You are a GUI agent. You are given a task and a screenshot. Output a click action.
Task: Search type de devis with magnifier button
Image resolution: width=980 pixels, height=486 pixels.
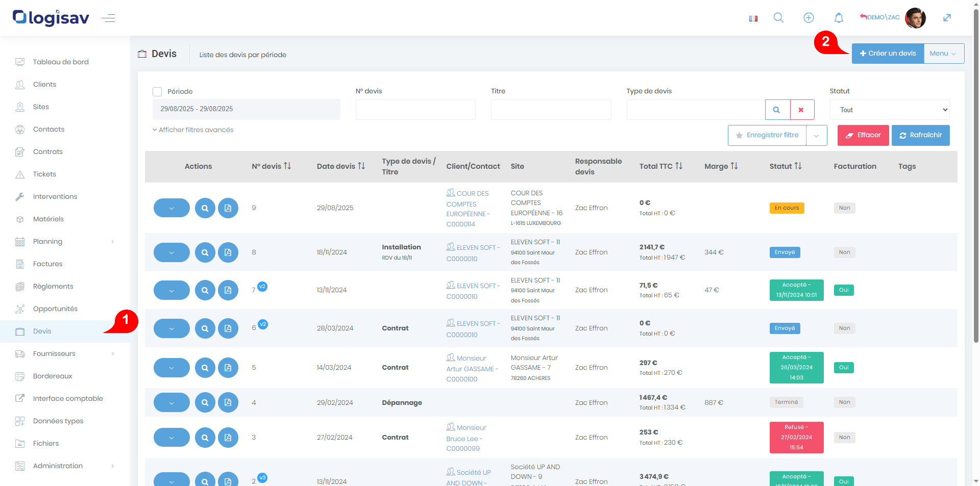point(777,110)
